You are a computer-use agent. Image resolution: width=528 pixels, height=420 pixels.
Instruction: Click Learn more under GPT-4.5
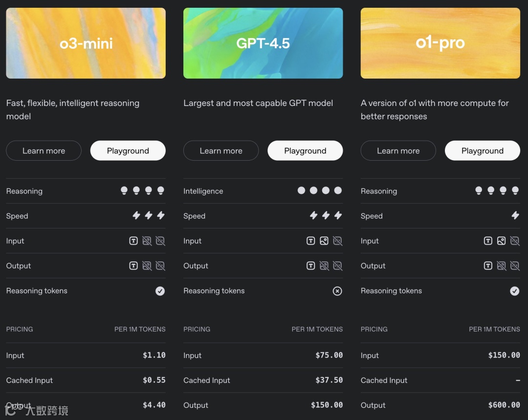tap(221, 150)
